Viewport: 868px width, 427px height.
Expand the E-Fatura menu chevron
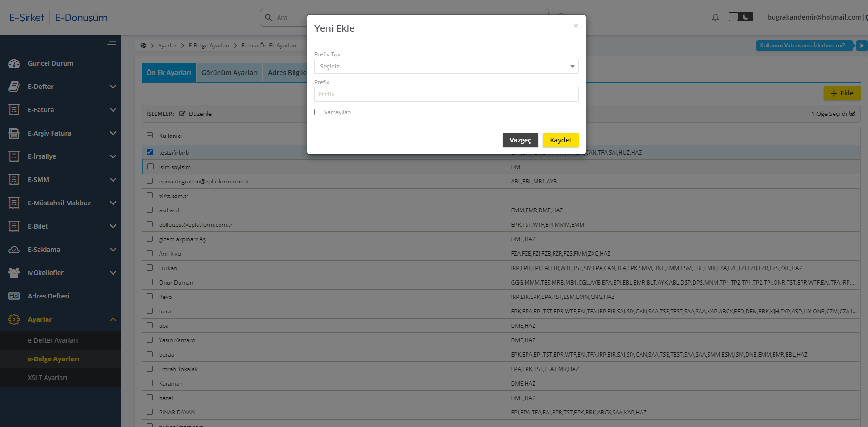113,110
